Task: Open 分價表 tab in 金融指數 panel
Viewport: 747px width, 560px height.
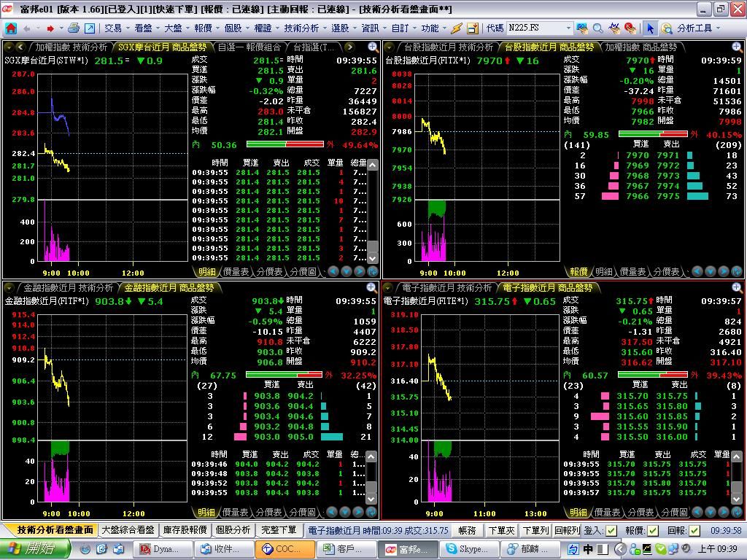Action: point(269,513)
